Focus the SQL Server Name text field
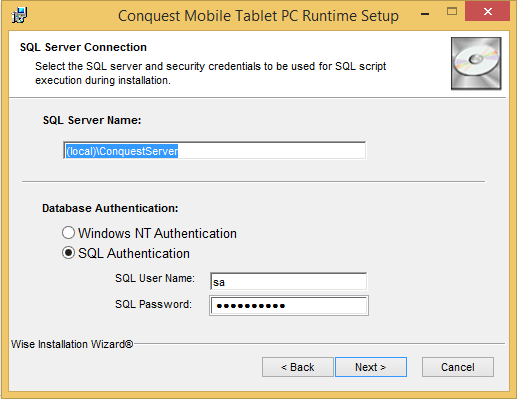The height and width of the screenshot is (399, 517). pos(215,150)
